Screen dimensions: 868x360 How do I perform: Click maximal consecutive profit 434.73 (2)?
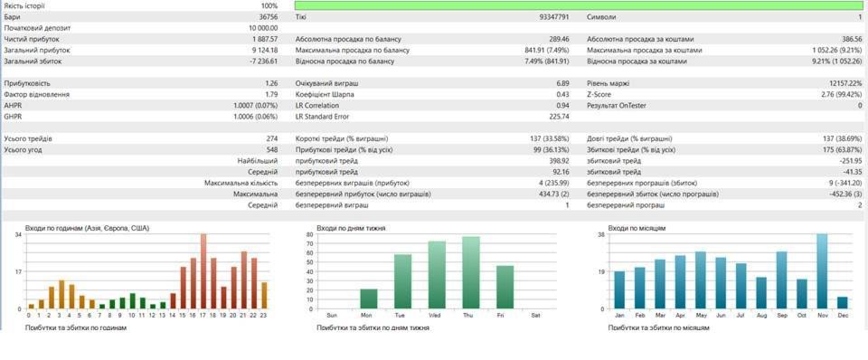click(x=554, y=194)
